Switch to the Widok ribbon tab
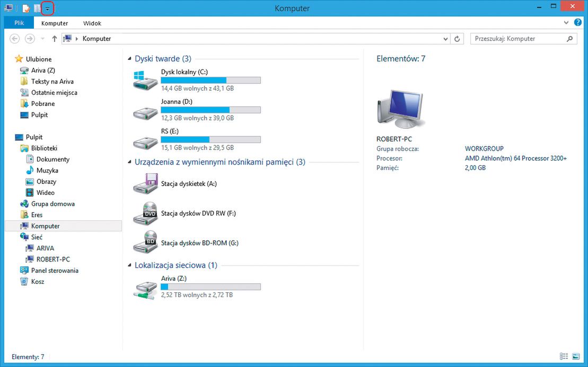Screen dimensions: 588x367 pos(92,23)
